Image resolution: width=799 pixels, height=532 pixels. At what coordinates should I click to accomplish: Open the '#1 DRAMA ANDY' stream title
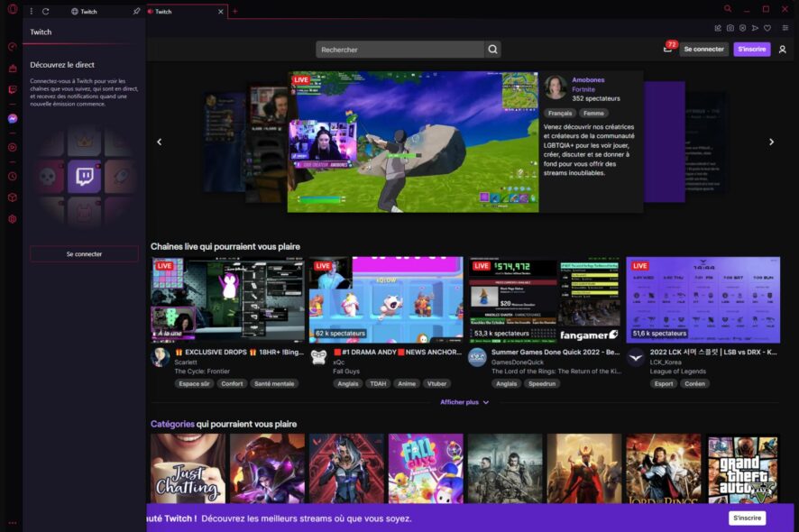[x=398, y=353]
